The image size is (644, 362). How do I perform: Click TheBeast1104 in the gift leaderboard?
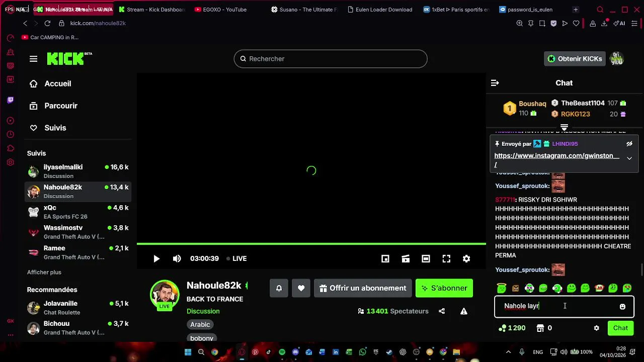pyautogui.click(x=583, y=103)
